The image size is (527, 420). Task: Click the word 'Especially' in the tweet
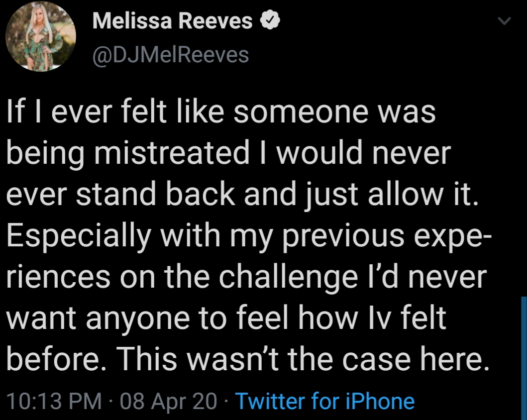pos(79,236)
